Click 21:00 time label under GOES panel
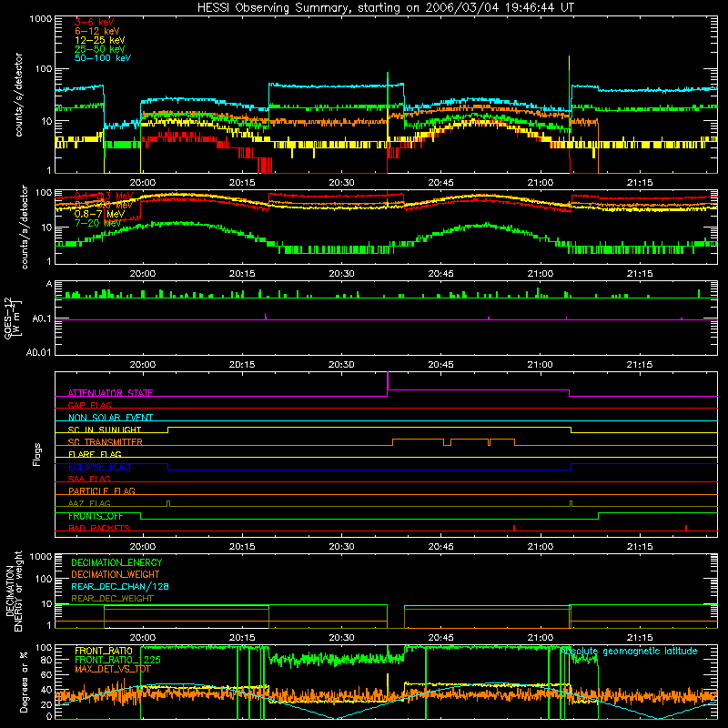The height and width of the screenshot is (728, 728). pos(540,365)
